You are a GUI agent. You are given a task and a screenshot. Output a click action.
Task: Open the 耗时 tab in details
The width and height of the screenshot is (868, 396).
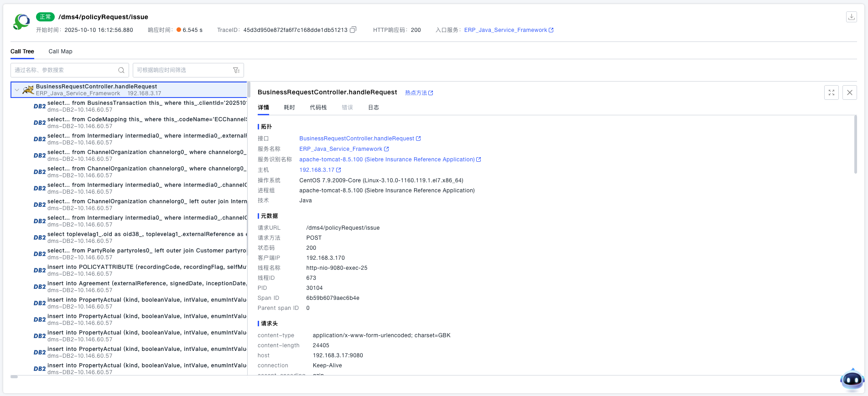click(289, 108)
